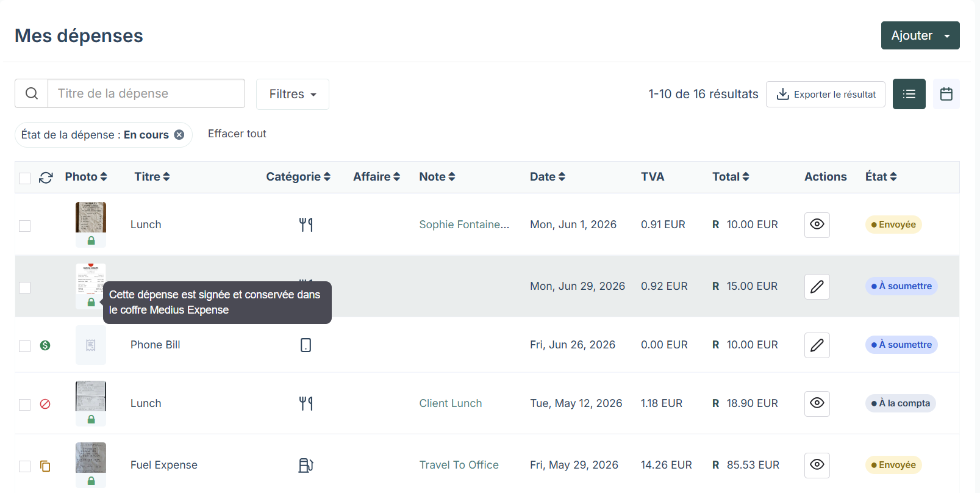Viewport: 980px width, 493px height.
Task: Click the 85.53 EUR total
Action: point(753,465)
